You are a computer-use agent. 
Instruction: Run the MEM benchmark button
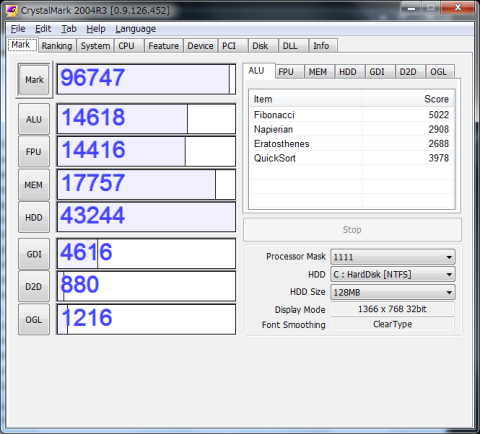(x=34, y=185)
